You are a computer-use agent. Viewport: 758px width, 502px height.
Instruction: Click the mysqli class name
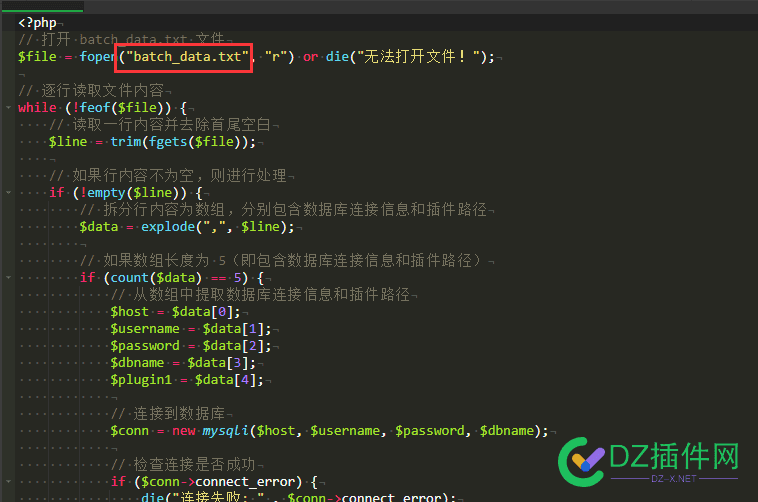pyautogui.click(x=225, y=430)
